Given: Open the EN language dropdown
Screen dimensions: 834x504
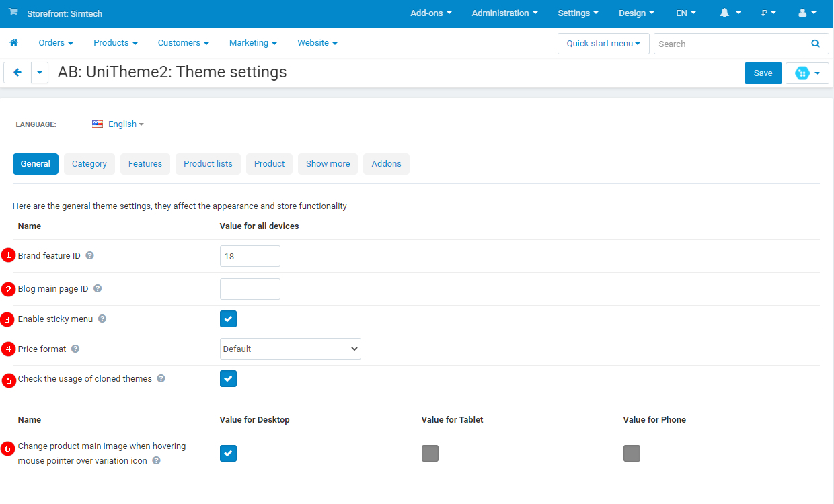Looking at the screenshot, I should point(686,13).
